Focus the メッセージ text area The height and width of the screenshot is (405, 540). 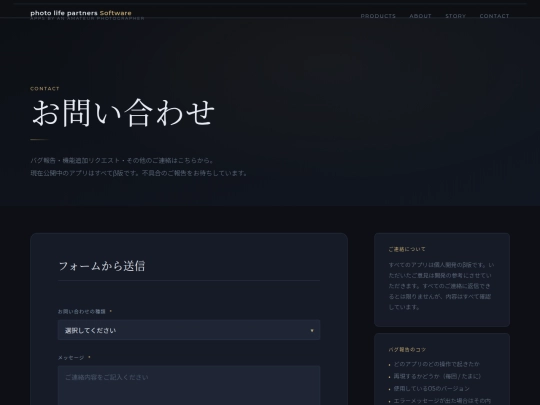[189, 385]
